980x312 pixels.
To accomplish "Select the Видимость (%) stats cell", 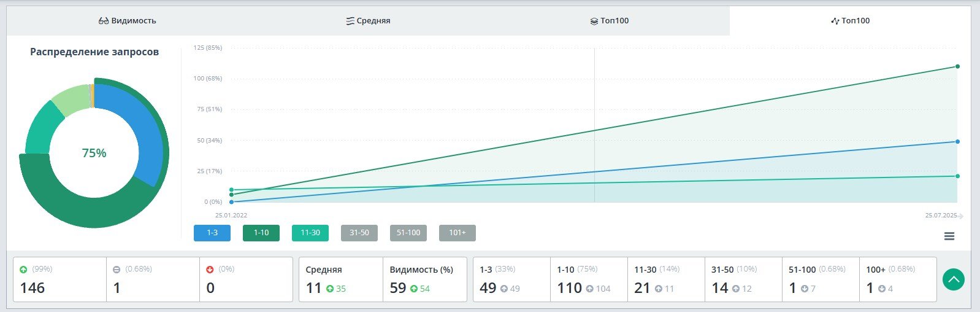I will pos(424,279).
